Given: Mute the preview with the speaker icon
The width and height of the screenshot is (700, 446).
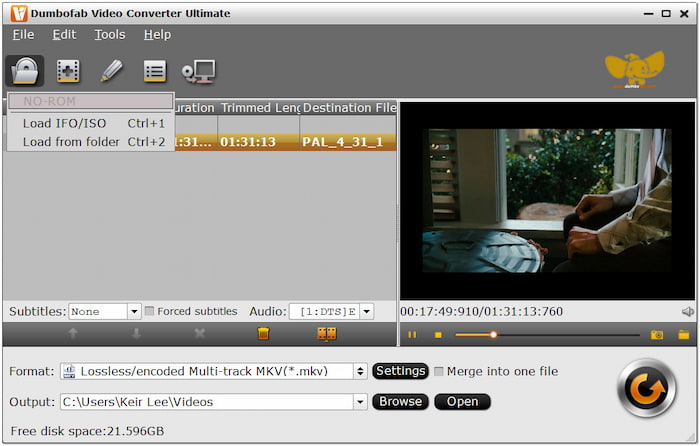Looking at the screenshot, I should coord(688,312).
